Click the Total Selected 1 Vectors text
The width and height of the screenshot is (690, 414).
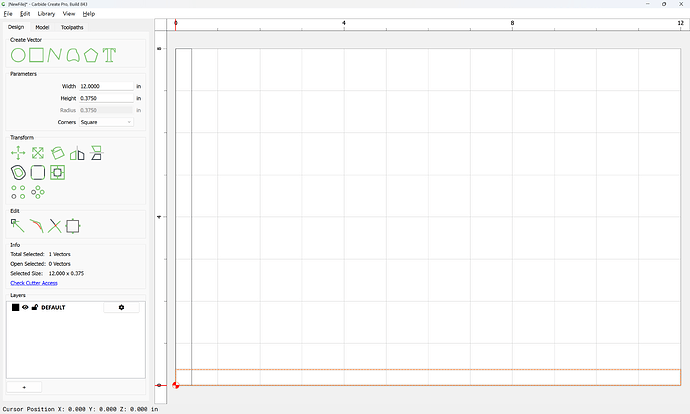[40, 254]
